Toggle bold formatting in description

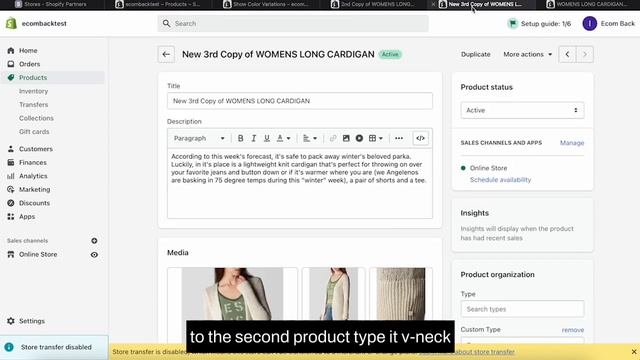pos(240,138)
